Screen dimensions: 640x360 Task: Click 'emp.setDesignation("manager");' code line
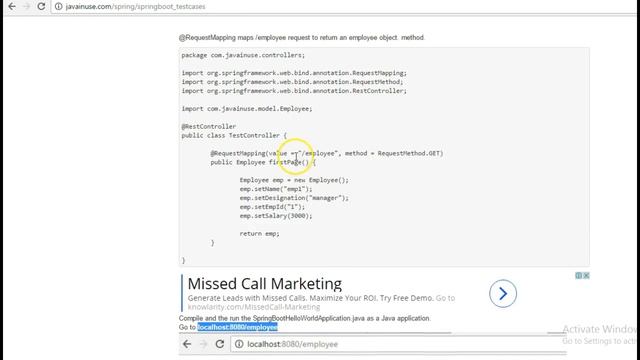[294, 198]
